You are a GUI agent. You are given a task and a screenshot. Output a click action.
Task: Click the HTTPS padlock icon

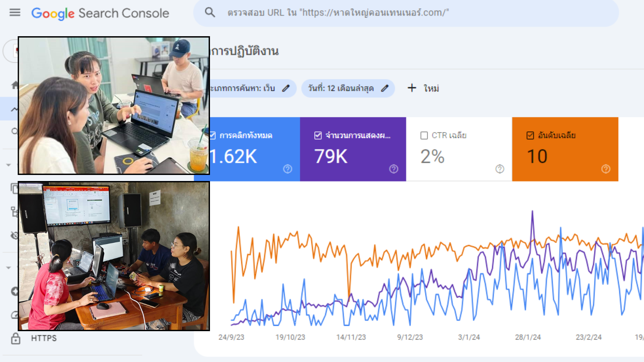[15, 338]
